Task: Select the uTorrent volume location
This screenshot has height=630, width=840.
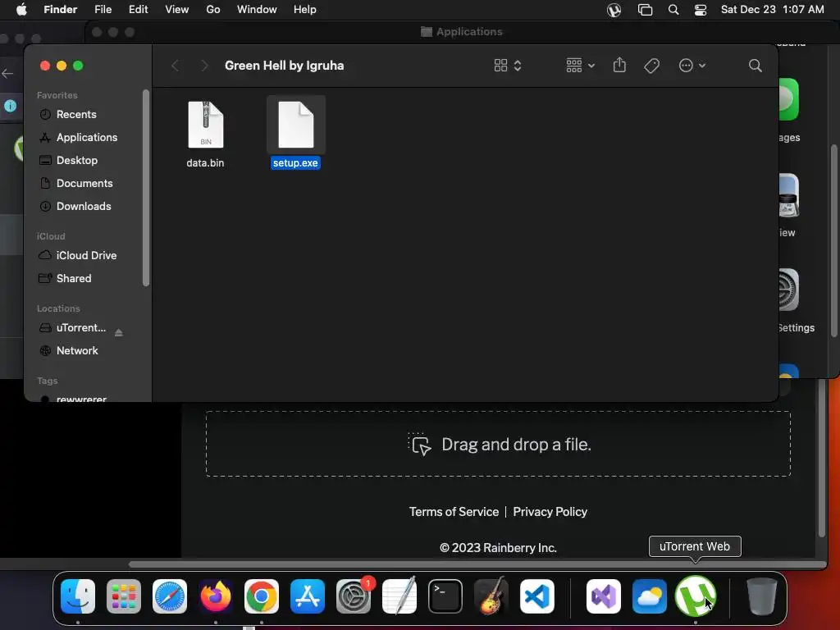Action: tap(81, 328)
